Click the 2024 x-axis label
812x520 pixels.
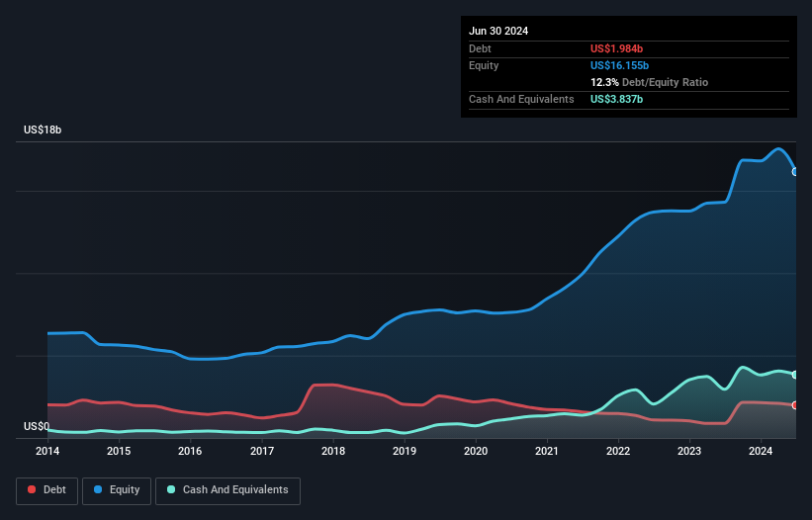point(761,451)
